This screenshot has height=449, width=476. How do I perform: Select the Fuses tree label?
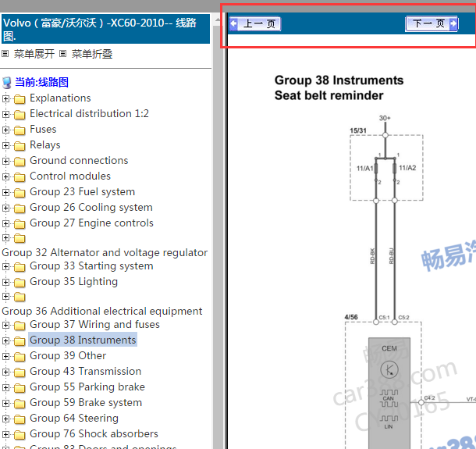coord(43,129)
